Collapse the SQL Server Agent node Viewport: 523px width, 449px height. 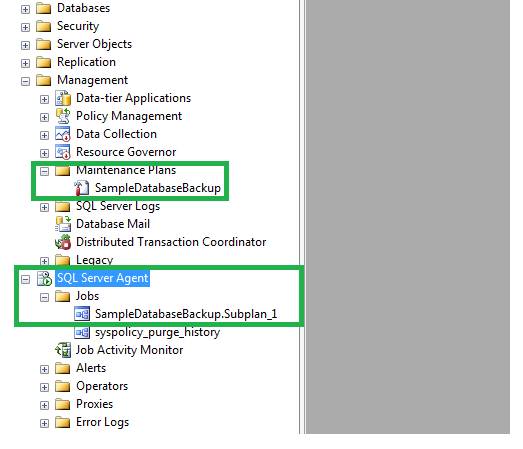point(25,279)
